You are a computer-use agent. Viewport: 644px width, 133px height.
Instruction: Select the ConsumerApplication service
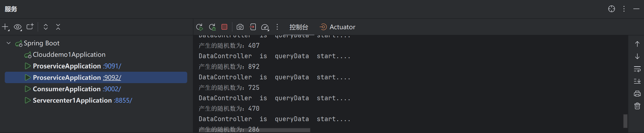[x=67, y=89]
